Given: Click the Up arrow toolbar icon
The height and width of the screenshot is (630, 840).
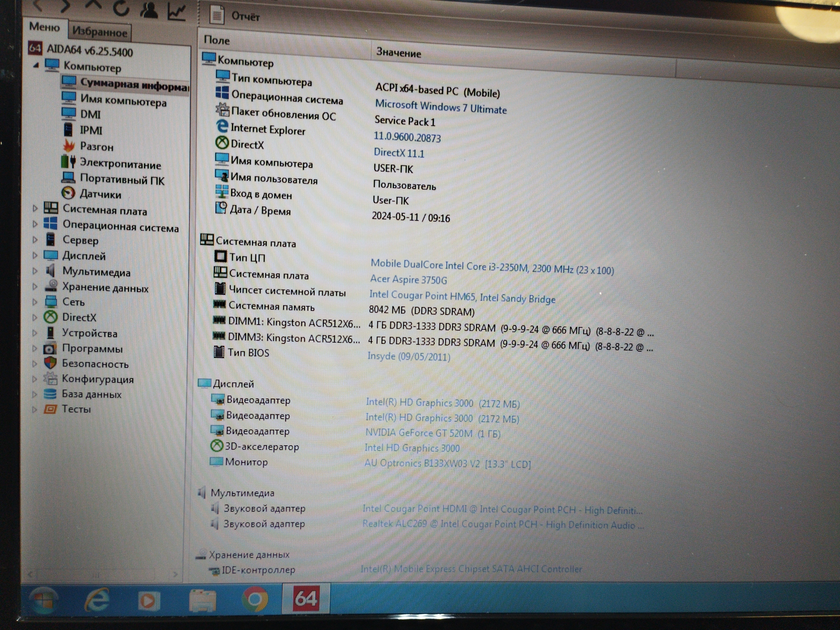Looking at the screenshot, I should click(x=93, y=5).
